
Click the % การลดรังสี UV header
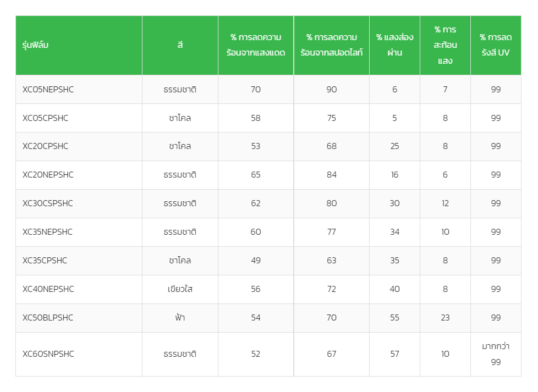click(496, 45)
